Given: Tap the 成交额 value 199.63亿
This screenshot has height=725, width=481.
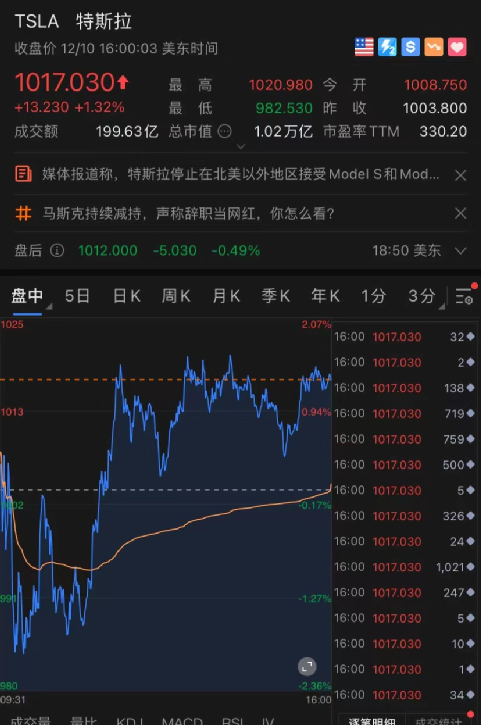Looking at the screenshot, I should pos(127,132).
